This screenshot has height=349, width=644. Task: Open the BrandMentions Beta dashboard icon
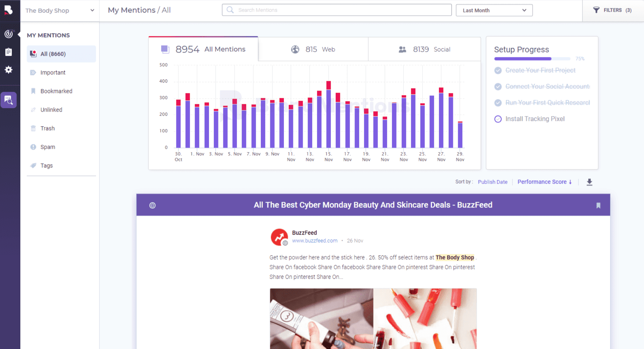(x=9, y=34)
